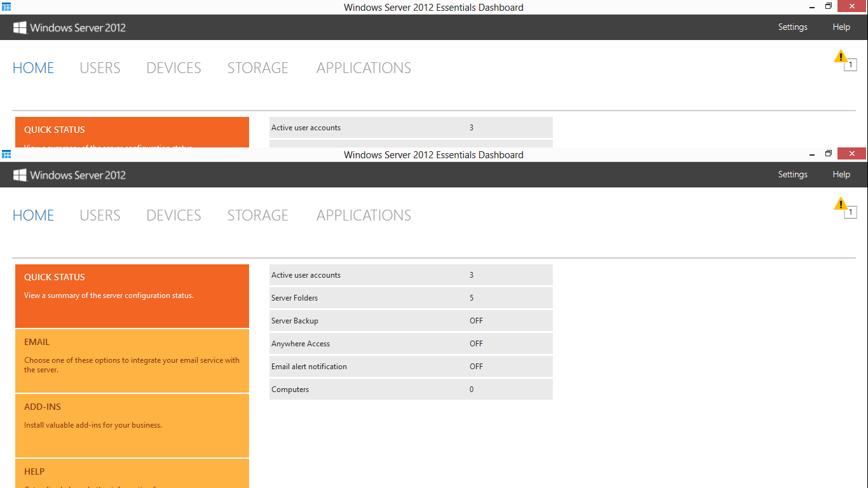Image resolution: width=868 pixels, height=488 pixels.
Task: Click the Anywhere Access status row
Action: 411,344
